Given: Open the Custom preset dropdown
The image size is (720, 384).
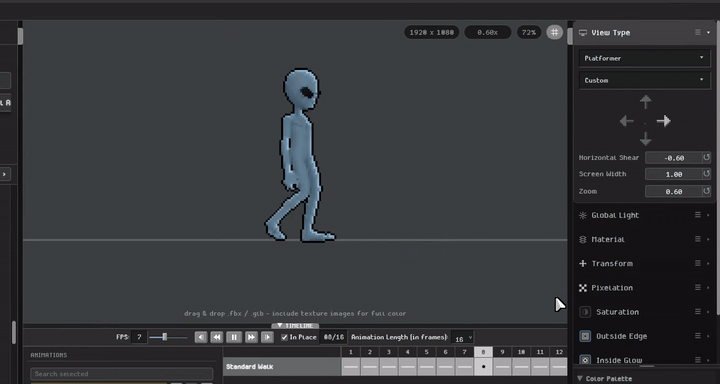Looking at the screenshot, I should point(644,80).
